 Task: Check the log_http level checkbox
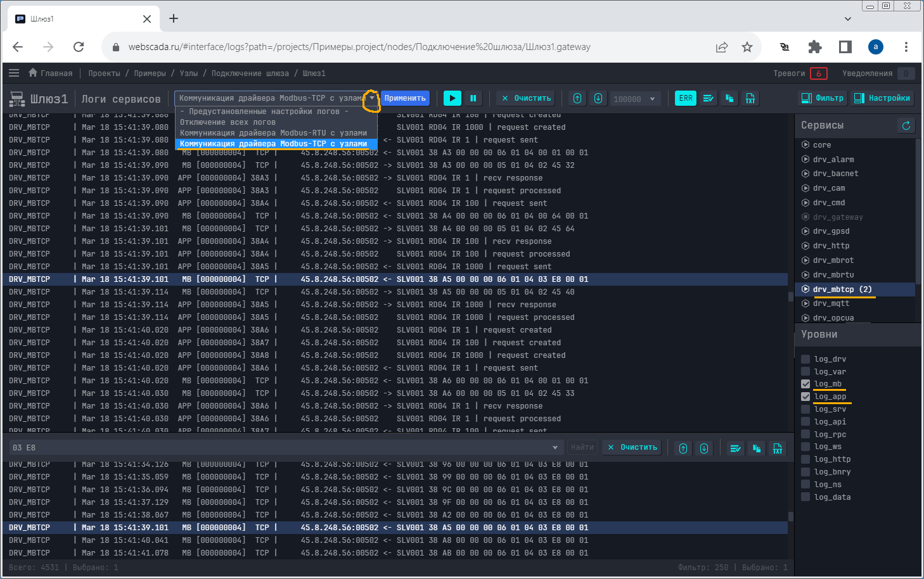click(805, 459)
